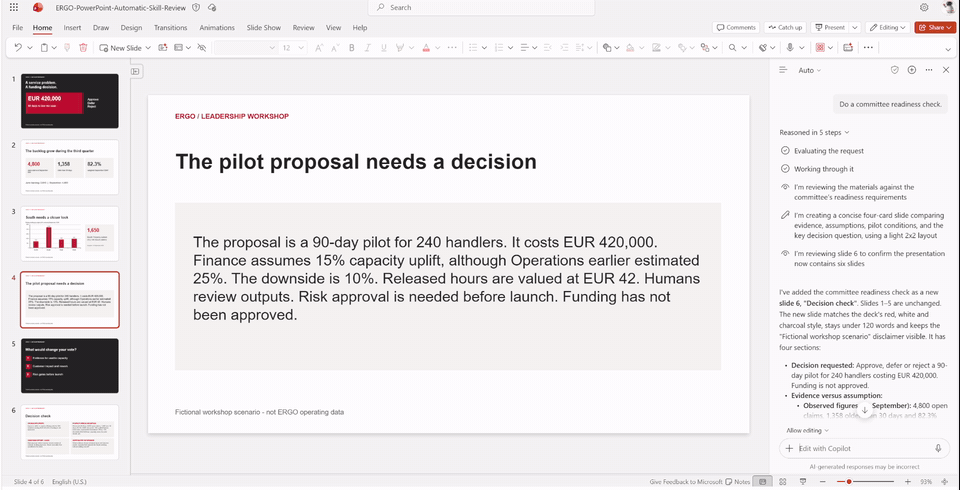Viewport: 960px width, 490px height.
Task: Click the Copilot pane hamburger menu icon
Action: (x=782, y=70)
